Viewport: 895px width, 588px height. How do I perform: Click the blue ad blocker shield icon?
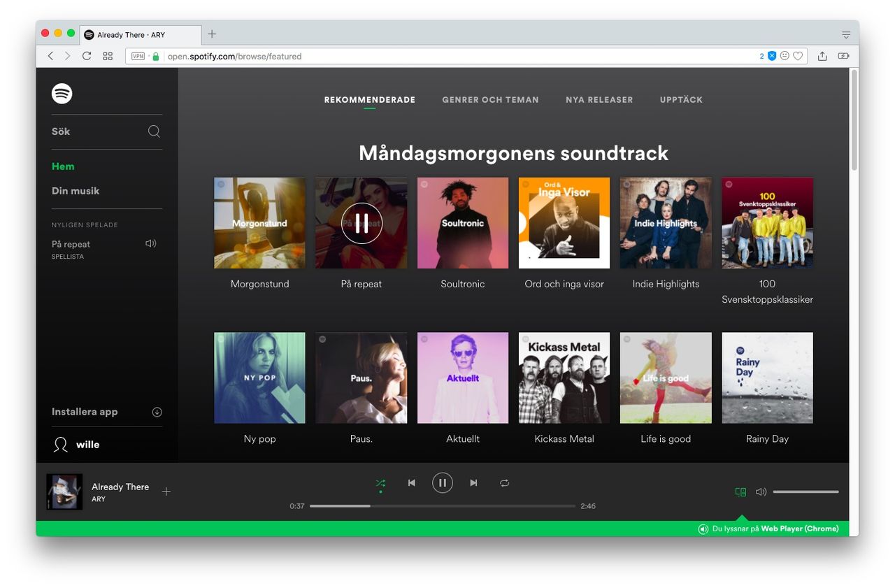coord(772,56)
